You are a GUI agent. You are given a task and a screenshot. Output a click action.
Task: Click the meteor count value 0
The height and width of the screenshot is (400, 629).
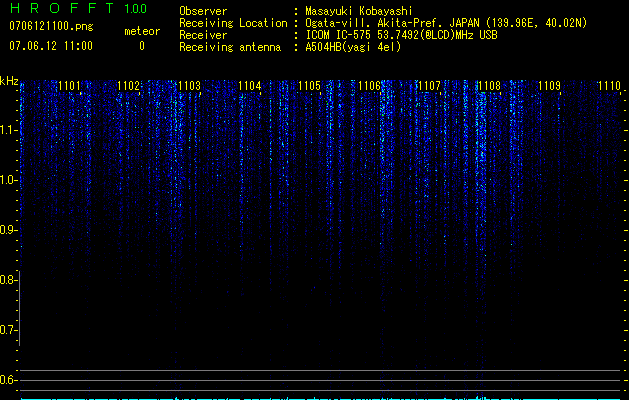tap(142, 46)
